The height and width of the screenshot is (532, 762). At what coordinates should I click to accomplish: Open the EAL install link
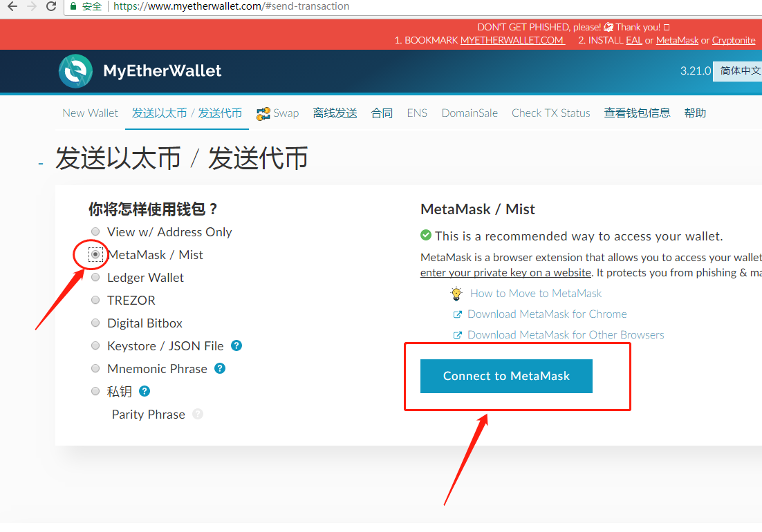[633, 40]
